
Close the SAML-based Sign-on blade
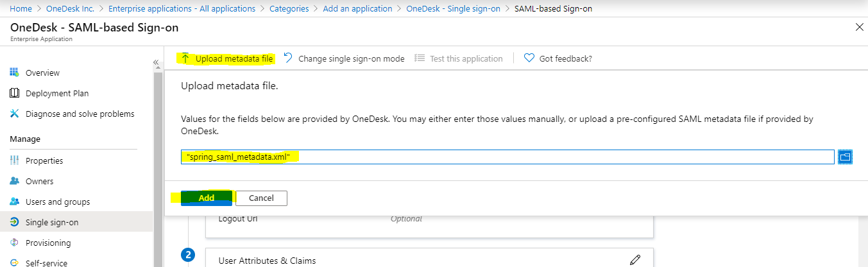(860, 27)
